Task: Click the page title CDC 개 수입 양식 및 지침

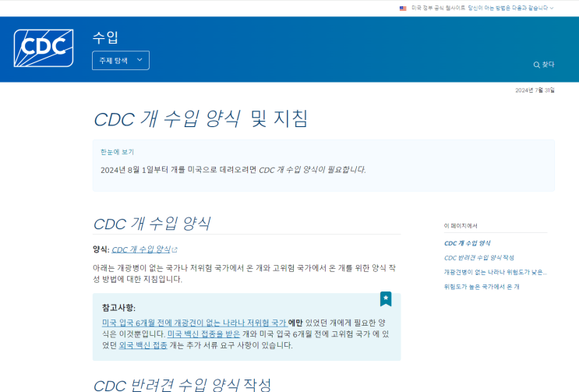Action: click(x=200, y=119)
